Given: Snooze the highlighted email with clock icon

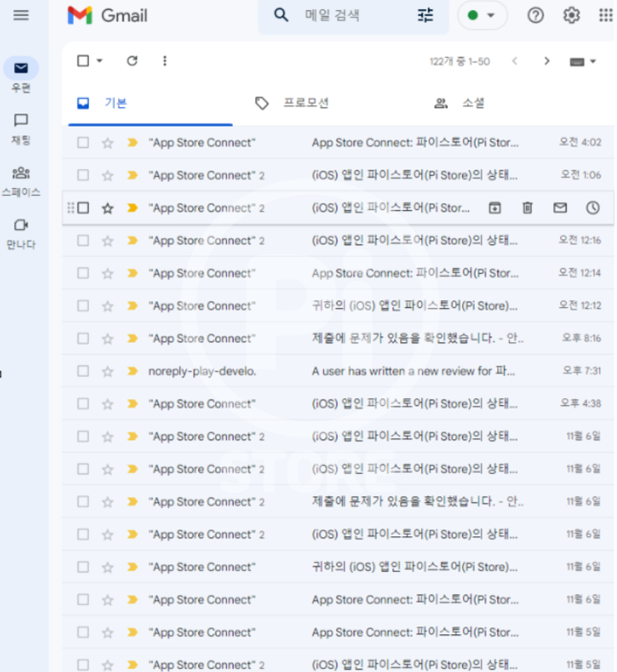Looking at the screenshot, I should [x=592, y=208].
